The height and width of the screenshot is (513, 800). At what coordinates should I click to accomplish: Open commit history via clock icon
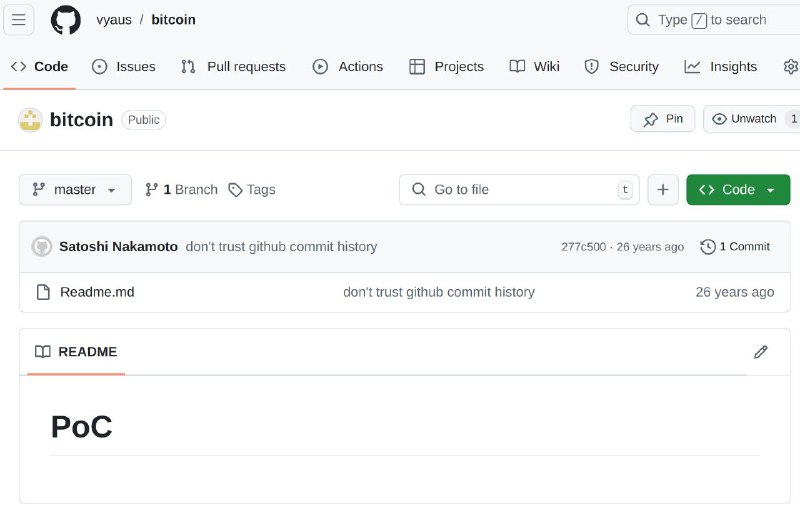[x=708, y=247]
